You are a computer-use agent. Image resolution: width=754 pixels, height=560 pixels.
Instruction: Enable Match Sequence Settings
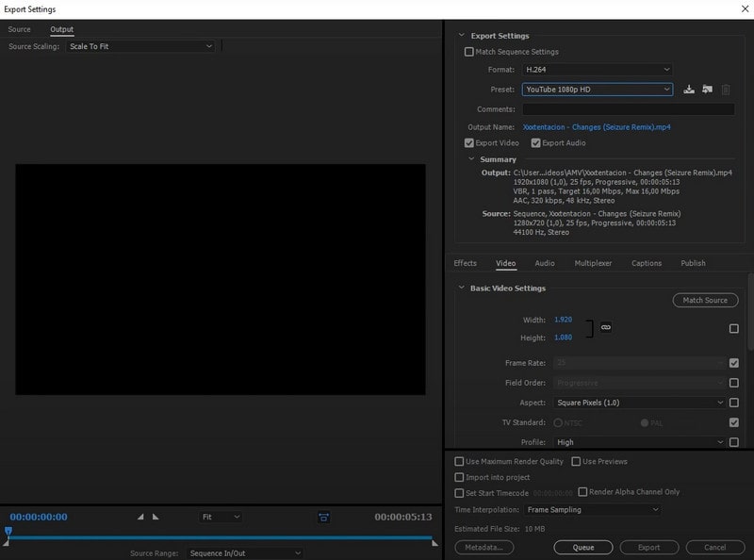[x=468, y=52]
